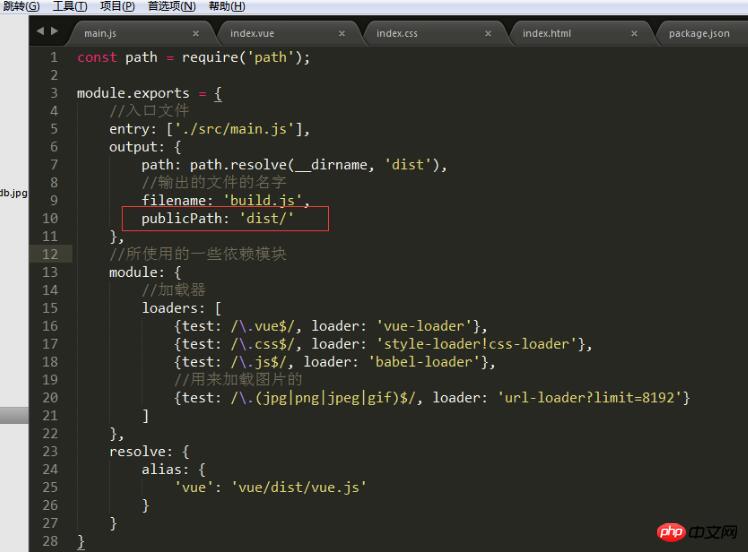The width and height of the screenshot is (748, 552).
Task: Click the //用来加载图片的 comment
Action: [x=238, y=380]
